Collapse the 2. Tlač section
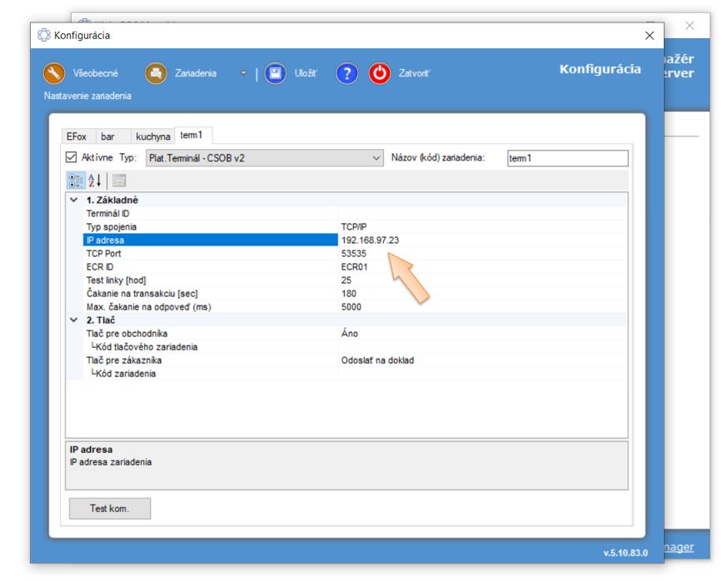Image resolution: width=728 pixels, height=581 pixels. 74,320
